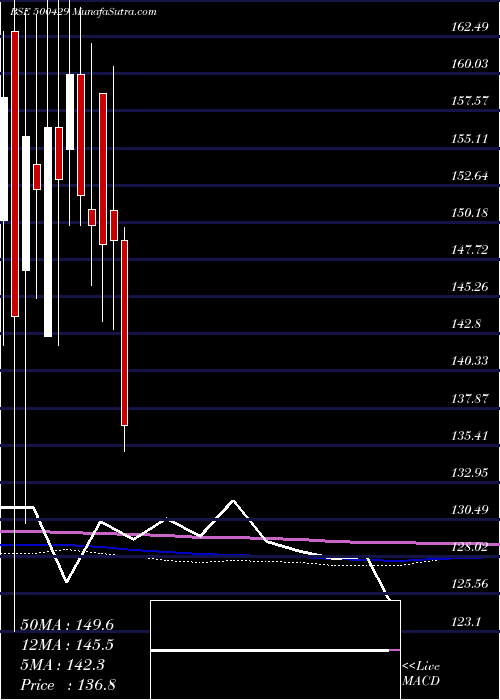Screen dimensions: 500x700
Task: Click the 125.56 price axis label
Action: (469, 583)
